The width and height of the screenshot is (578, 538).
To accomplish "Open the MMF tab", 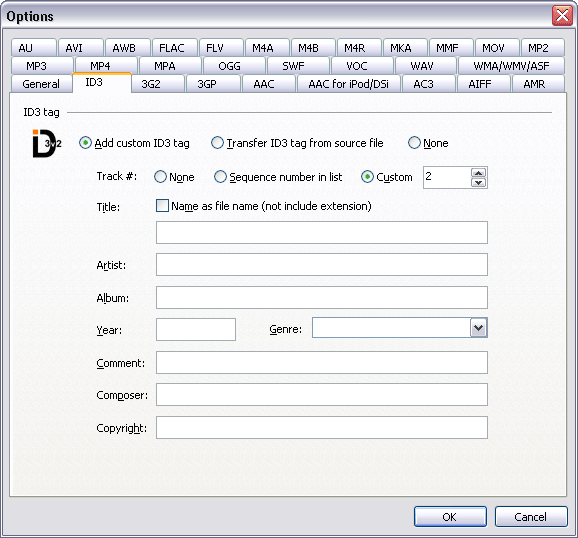I will coord(452,48).
